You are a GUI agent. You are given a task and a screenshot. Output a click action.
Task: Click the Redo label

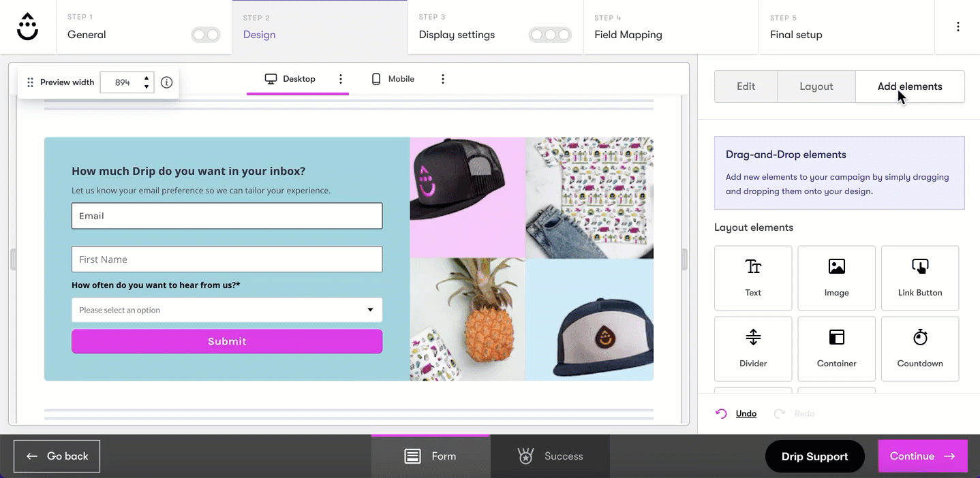[x=805, y=413]
